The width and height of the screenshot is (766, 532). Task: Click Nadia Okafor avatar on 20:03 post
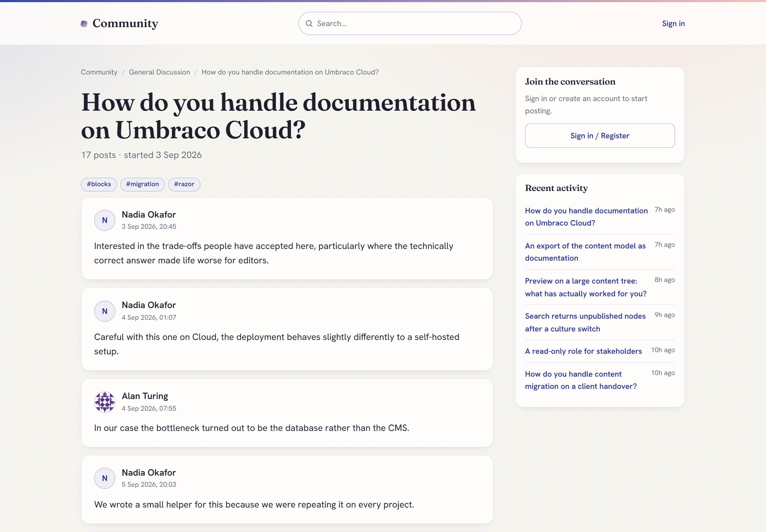click(105, 478)
